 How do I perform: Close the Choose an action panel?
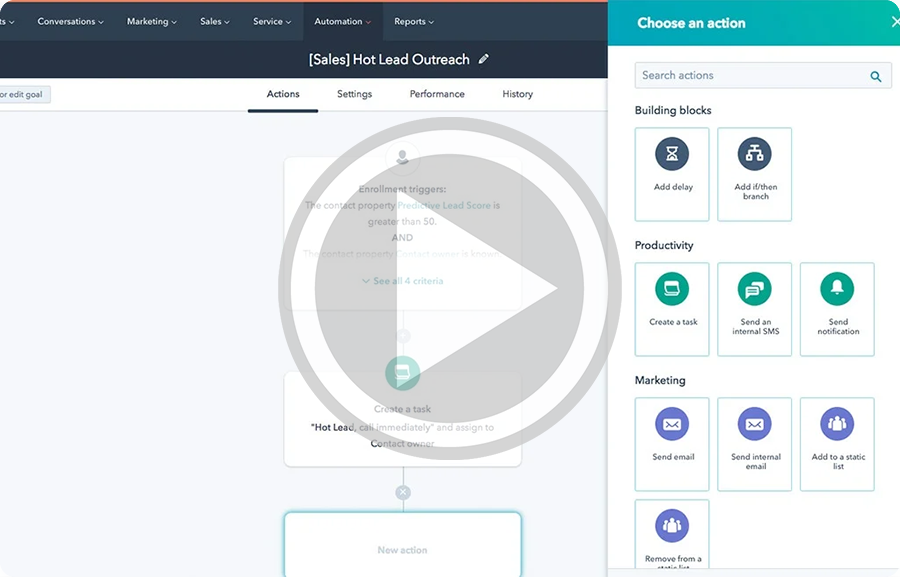(895, 22)
